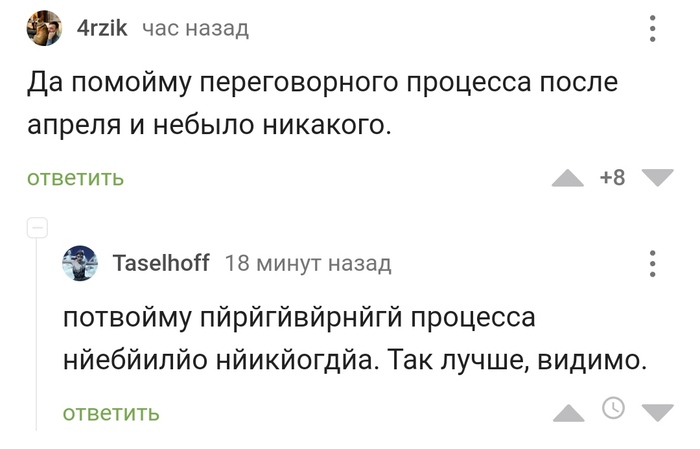Open the Taselhoff avatar picture

(80, 263)
